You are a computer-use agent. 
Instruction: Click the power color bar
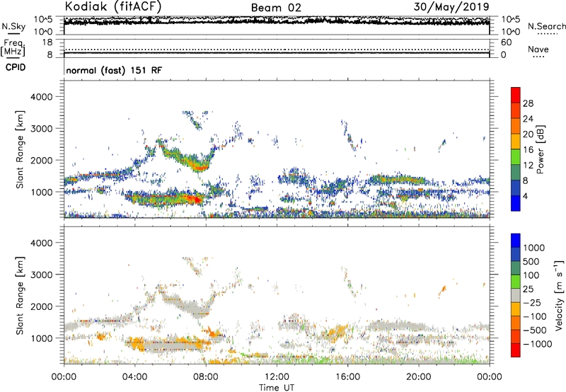point(516,149)
